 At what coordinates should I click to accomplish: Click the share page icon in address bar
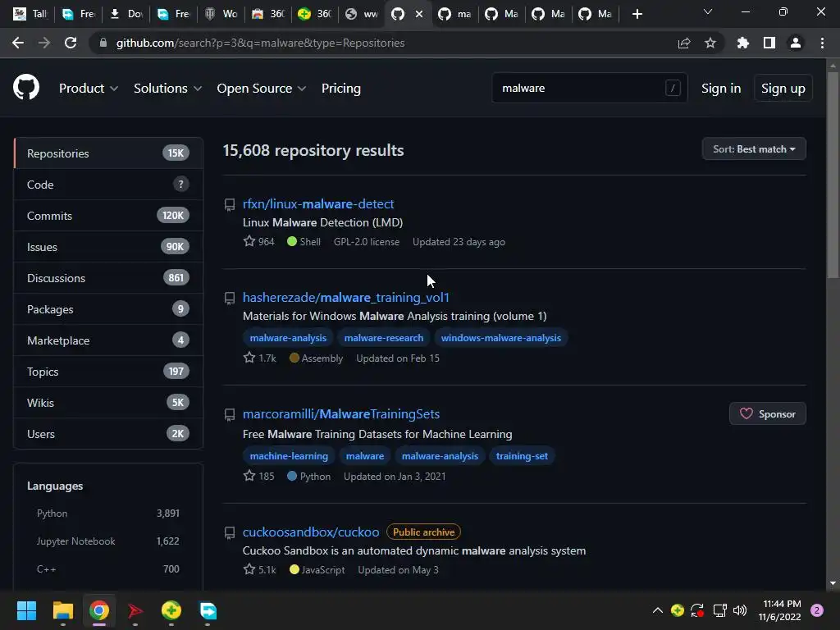click(684, 43)
